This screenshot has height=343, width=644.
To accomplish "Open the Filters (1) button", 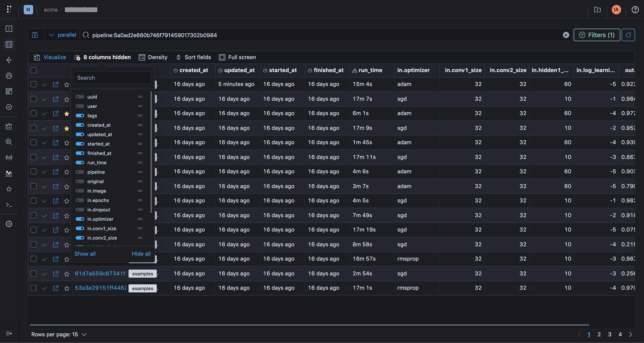I will 597,35.
